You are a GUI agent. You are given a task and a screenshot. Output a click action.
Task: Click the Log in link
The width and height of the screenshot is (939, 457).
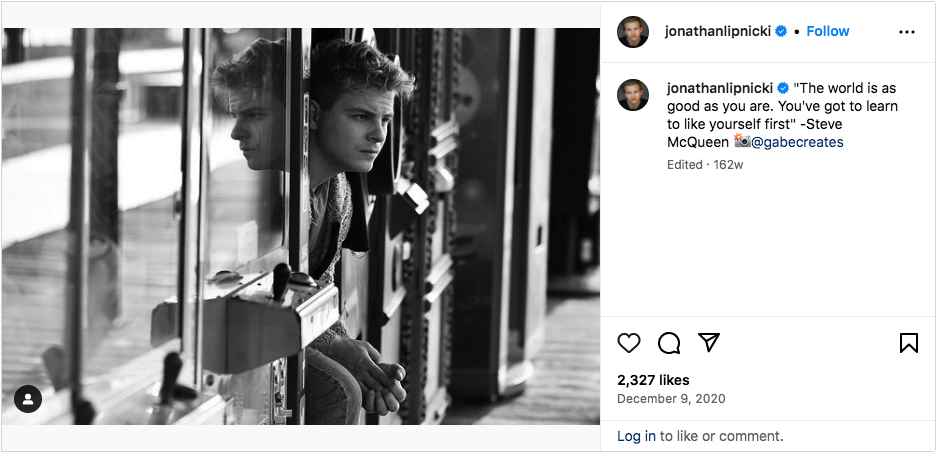pyautogui.click(x=636, y=436)
